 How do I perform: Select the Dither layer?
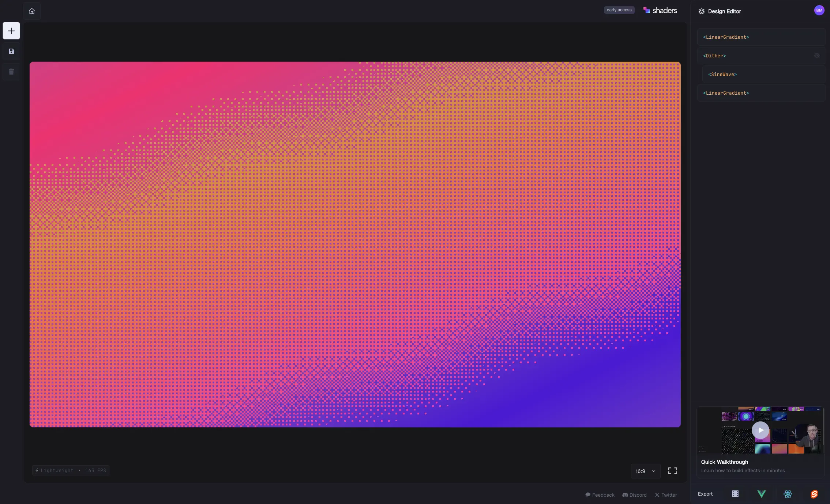pyautogui.click(x=715, y=56)
